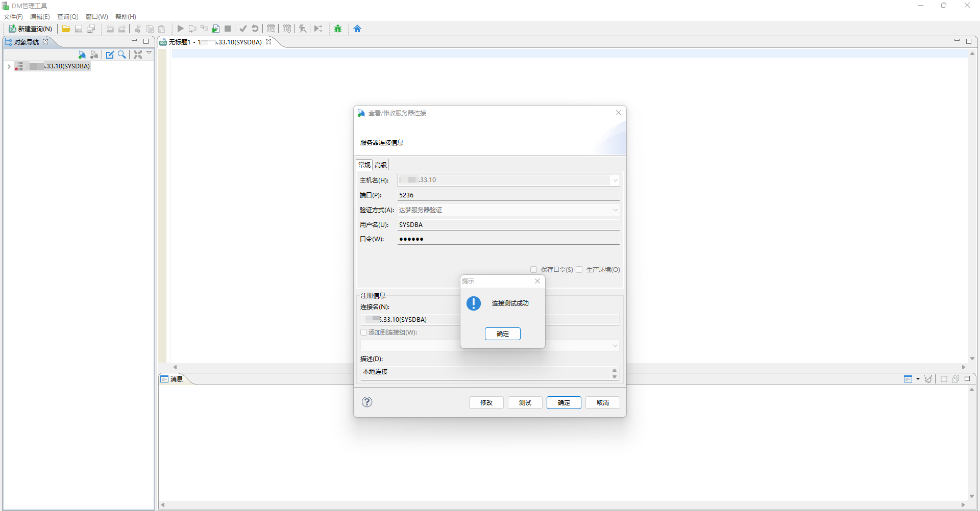Viewport: 980px width, 511px height.
Task: Click the collapse all icon in navigator
Action: tap(138, 55)
